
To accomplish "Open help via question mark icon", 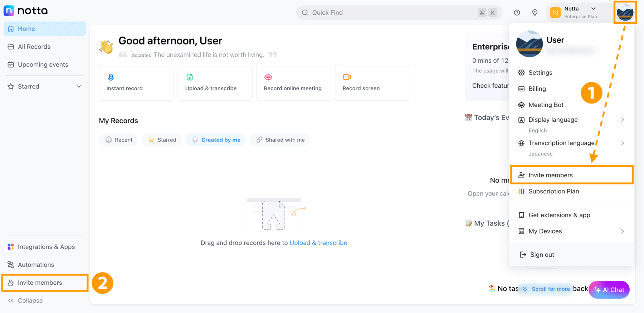I will (517, 13).
